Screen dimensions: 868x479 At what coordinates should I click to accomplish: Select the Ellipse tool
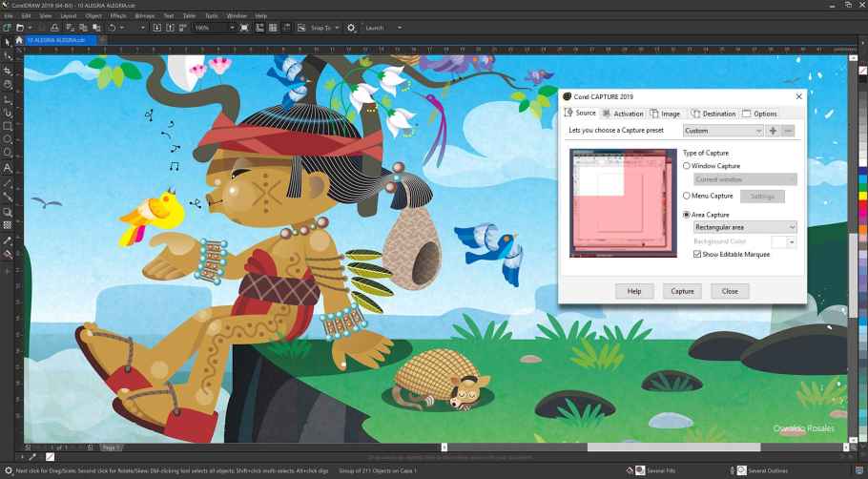pyautogui.click(x=8, y=139)
